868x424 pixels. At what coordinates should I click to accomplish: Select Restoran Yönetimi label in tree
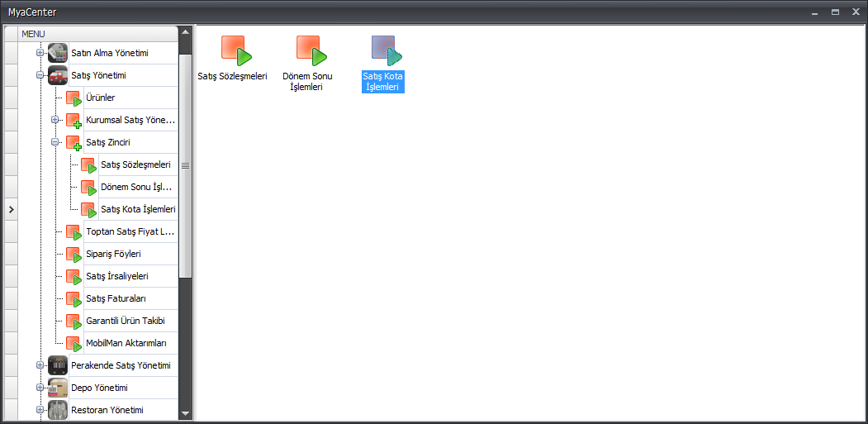[x=107, y=410]
